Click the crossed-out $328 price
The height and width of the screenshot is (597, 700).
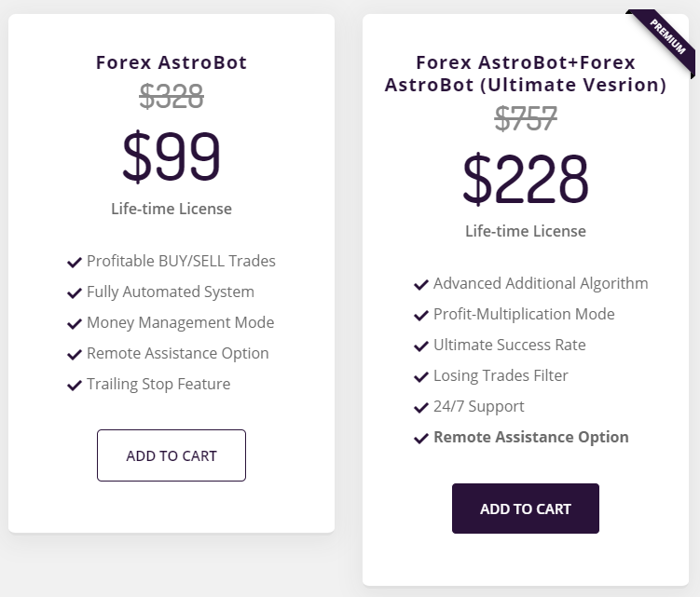click(x=172, y=96)
